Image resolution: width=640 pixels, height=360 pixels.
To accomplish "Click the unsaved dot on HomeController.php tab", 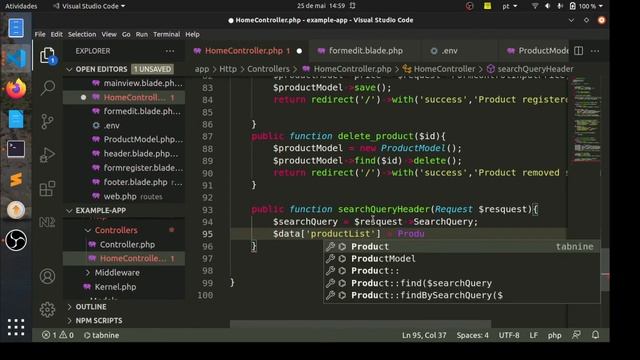I will (x=299, y=51).
